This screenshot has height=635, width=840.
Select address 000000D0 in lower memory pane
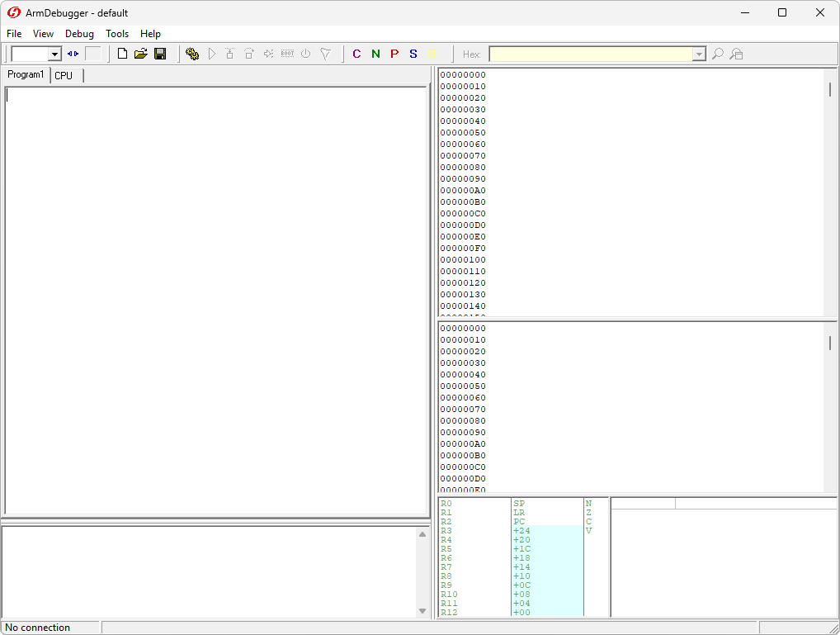pyautogui.click(x=463, y=478)
